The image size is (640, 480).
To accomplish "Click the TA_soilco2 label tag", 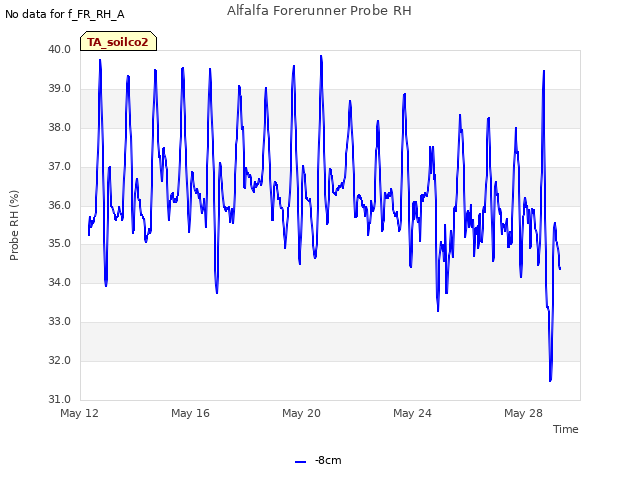I will tap(118, 41).
